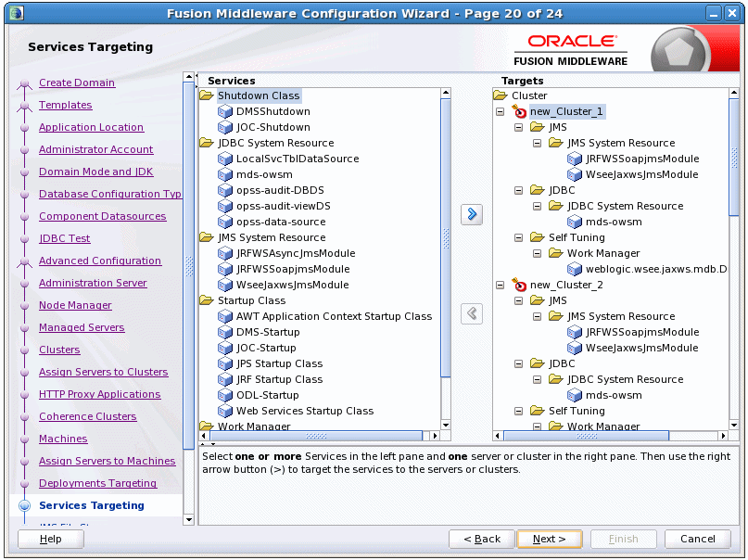The width and height of the screenshot is (748, 560).
Task: Cancel the configuration wizard
Action: pos(697,539)
